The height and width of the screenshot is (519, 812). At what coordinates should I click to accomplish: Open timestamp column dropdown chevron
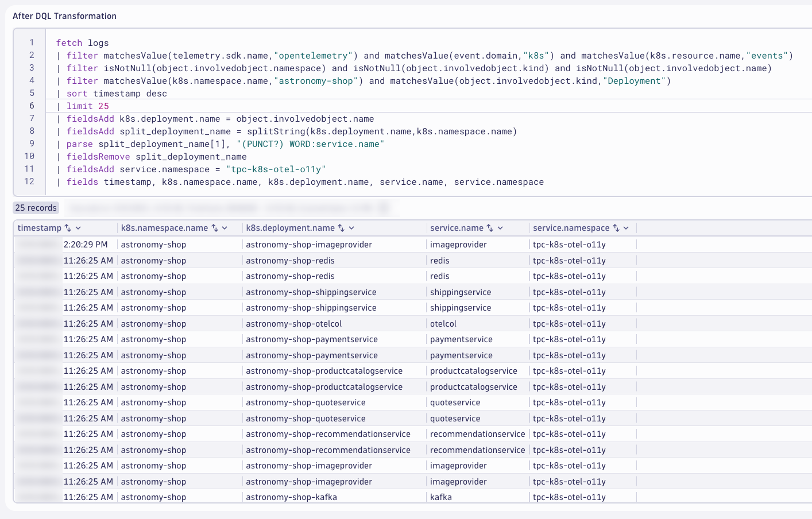79,228
